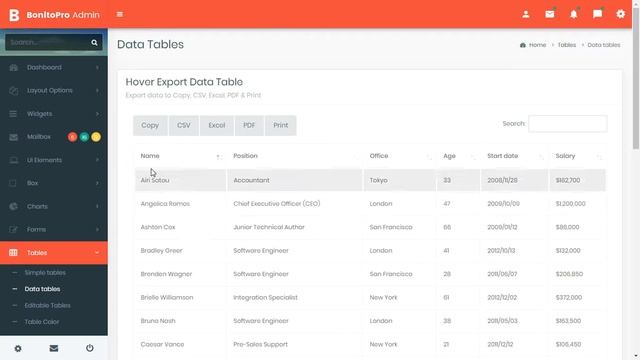Viewport: 640px width, 360px height.
Task: Sort the table by Name column
Action: coord(180,156)
